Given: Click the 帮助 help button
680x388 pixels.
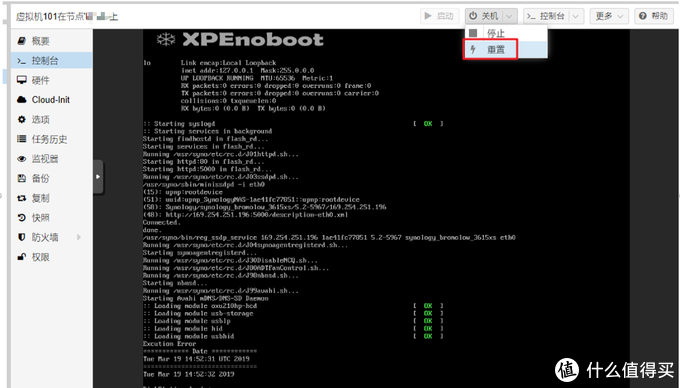Looking at the screenshot, I should tap(654, 16).
